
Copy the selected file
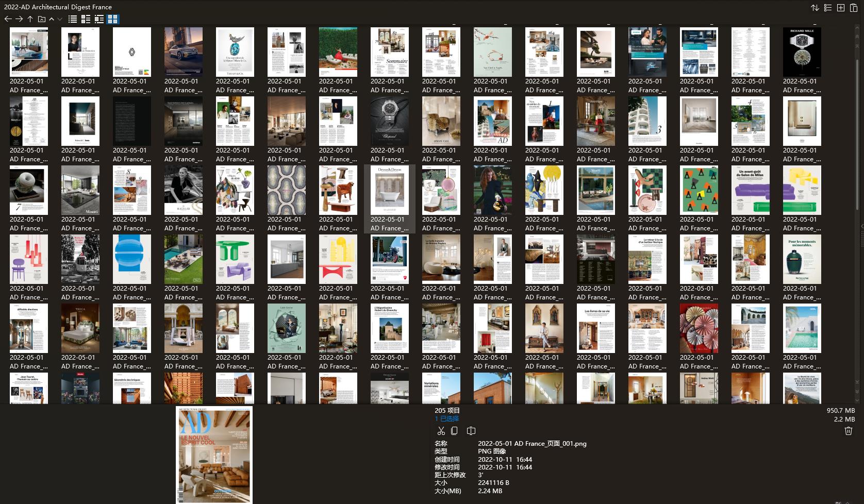point(455,431)
